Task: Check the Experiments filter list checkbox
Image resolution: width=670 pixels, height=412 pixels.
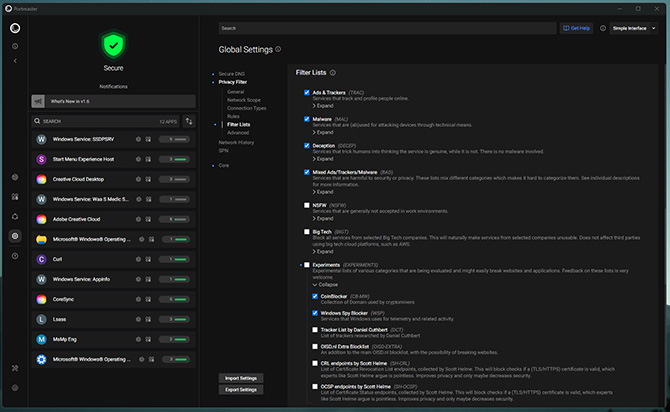Action: [x=307, y=265]
